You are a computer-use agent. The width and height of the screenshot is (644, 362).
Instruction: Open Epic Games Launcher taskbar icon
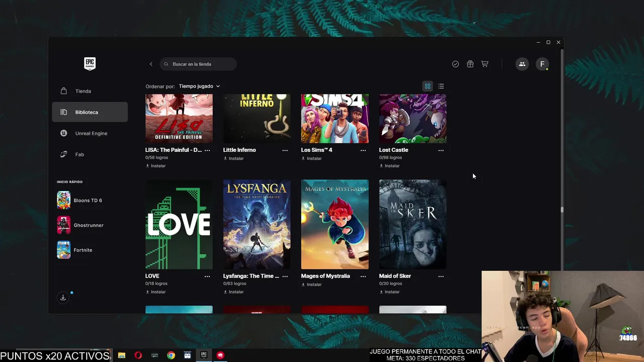coord(204,355)
